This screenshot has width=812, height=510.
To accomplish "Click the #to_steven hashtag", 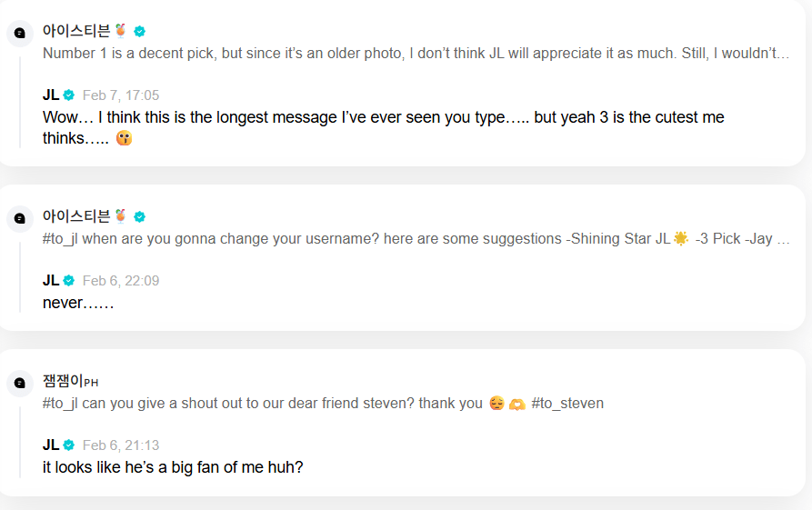I will (567, 403).
